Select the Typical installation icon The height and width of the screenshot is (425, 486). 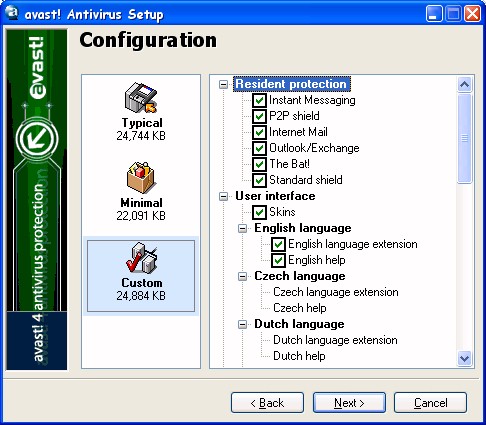140,97
